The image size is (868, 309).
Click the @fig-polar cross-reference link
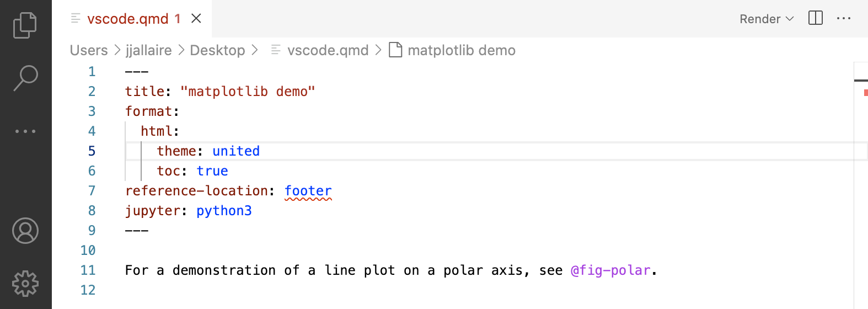point(610,270)
